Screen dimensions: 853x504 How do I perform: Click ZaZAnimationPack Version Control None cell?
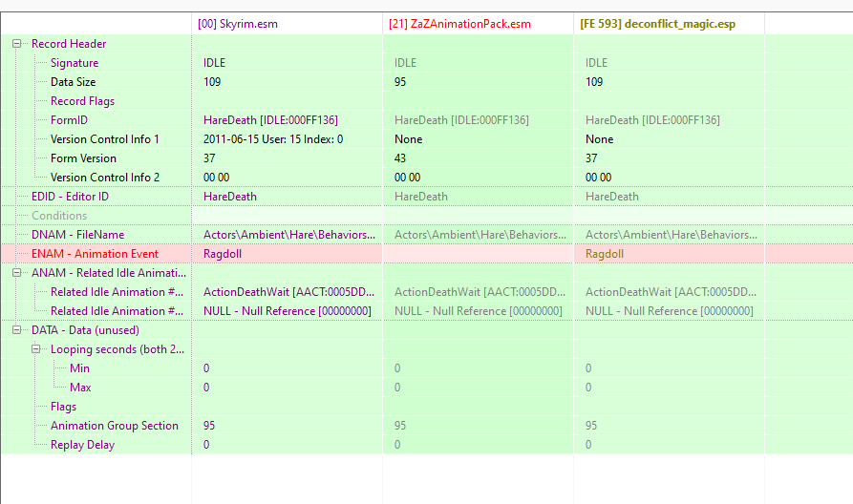point(408,139)
